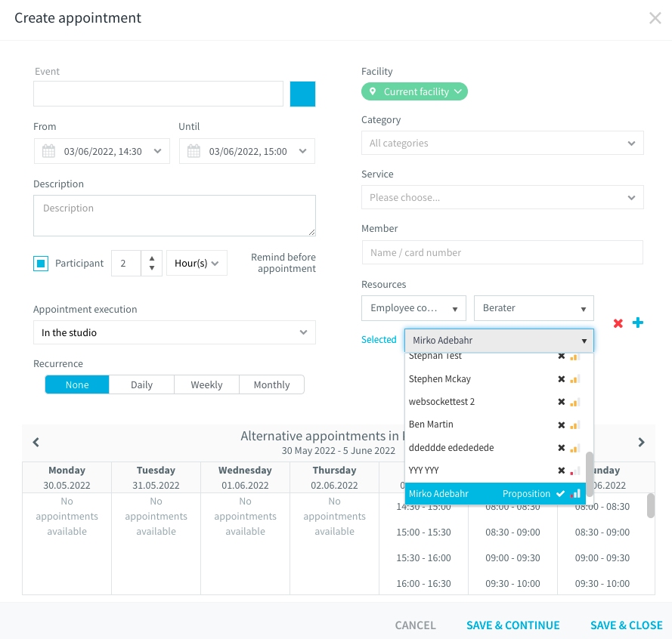Select the Weekly recurrence option
672x639 pixels.
206,384
